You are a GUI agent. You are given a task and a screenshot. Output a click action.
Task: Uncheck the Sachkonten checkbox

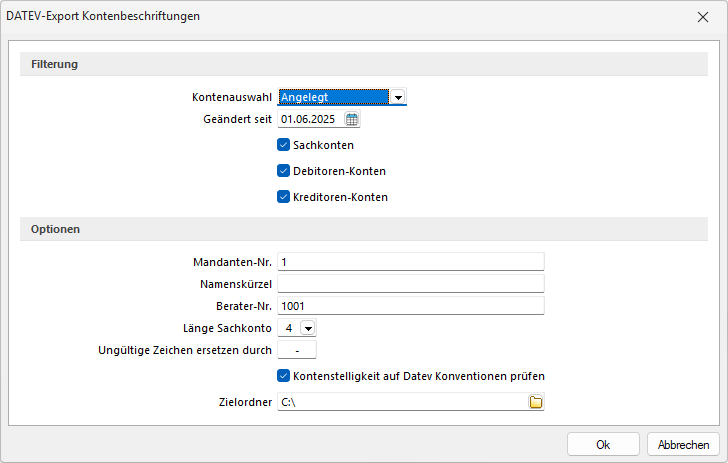284,145
